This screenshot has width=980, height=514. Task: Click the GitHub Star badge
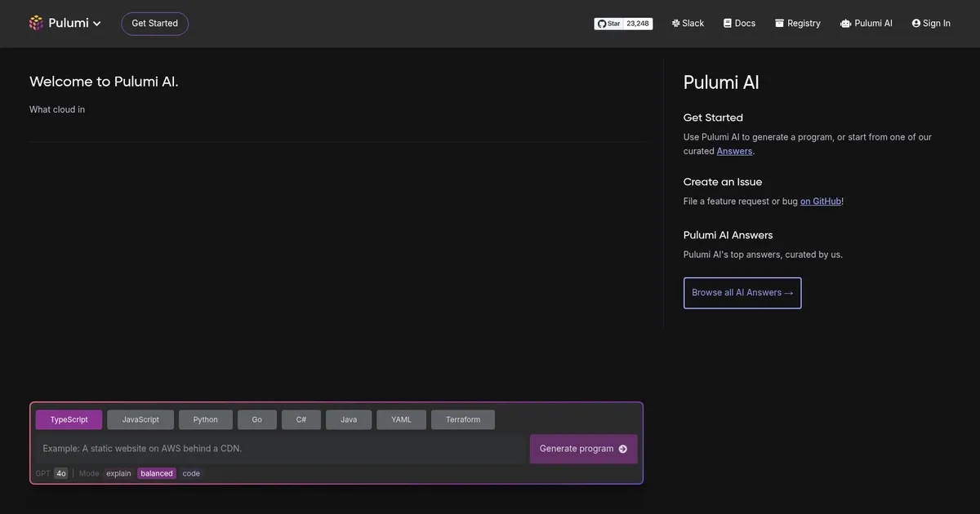point(622,24)
